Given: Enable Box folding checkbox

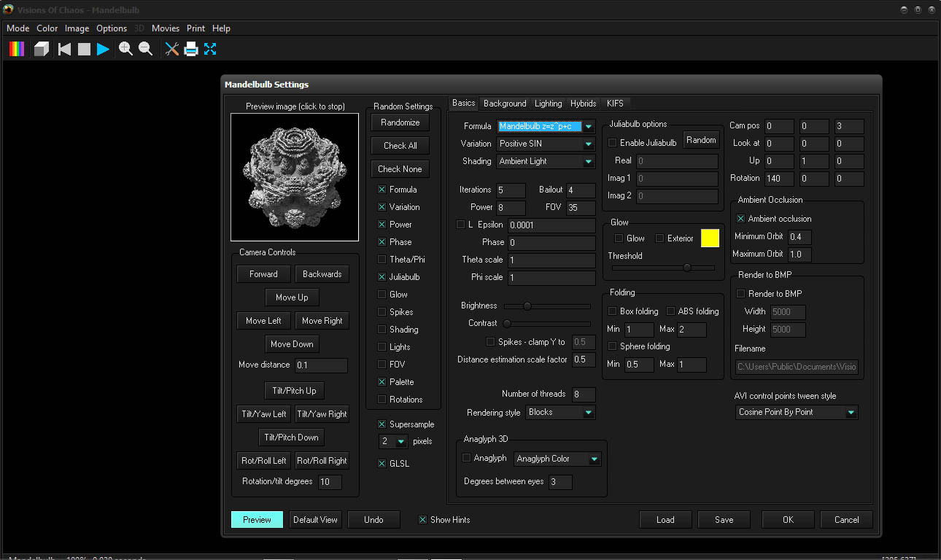Looking at the screenshot, I should pyautogui.click(x=612, y=311).
